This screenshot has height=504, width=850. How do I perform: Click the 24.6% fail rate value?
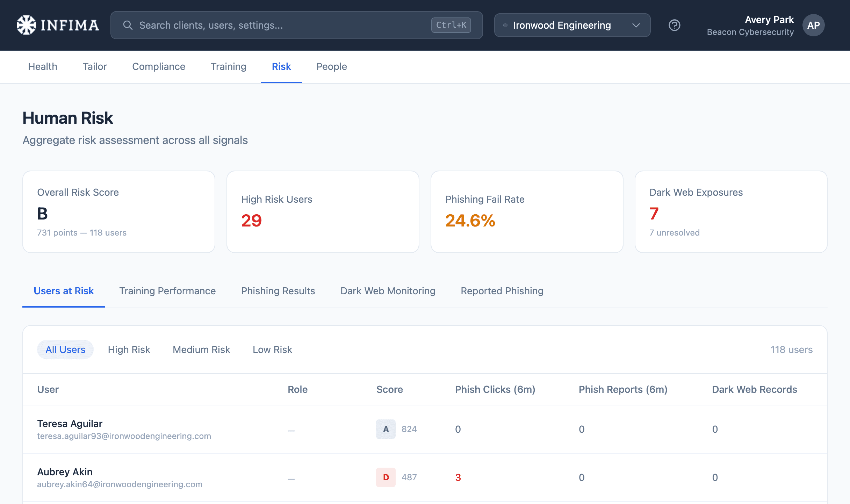click(470, 221)
